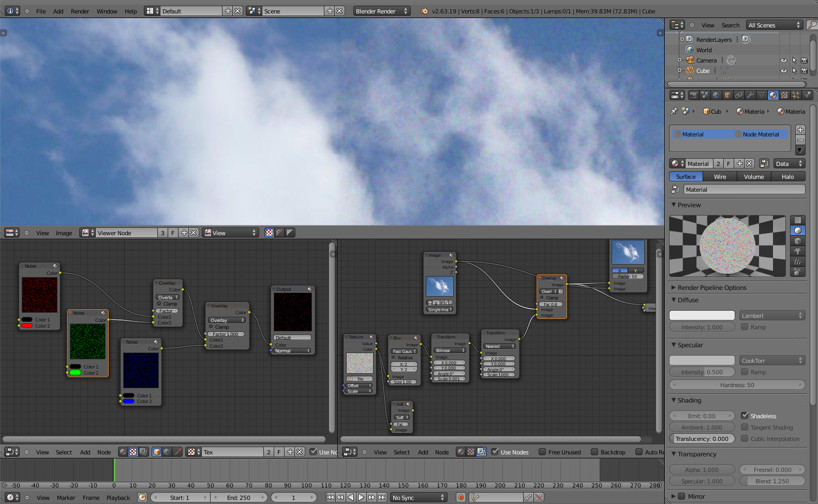Open the Help menu
The height and width of the screenshot is (504, 818).
click(131, 11)
